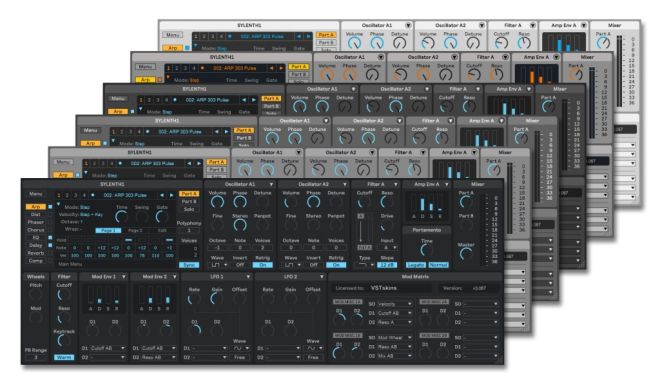The image size is (660, 385).
Task: Click Oscillator A1 Stereo knob
Action: pyautogui.click(x=240, y=225)
